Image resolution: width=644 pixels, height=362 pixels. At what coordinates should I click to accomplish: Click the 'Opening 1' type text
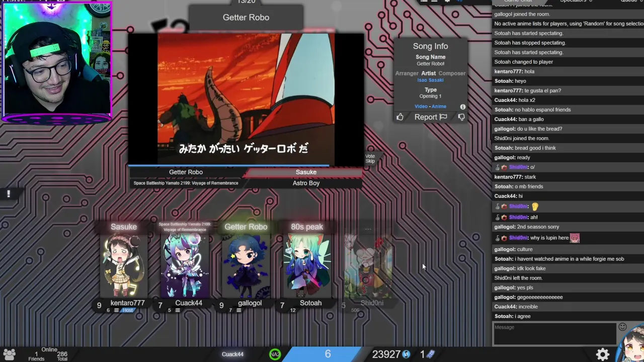430,96
